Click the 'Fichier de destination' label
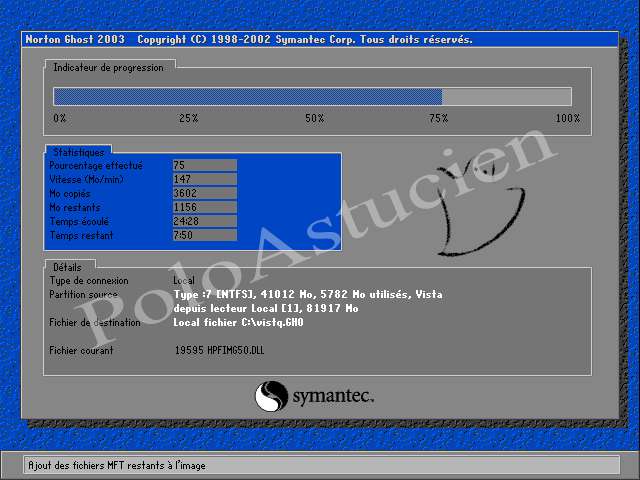The image size is (640, 480). [95, 322]
